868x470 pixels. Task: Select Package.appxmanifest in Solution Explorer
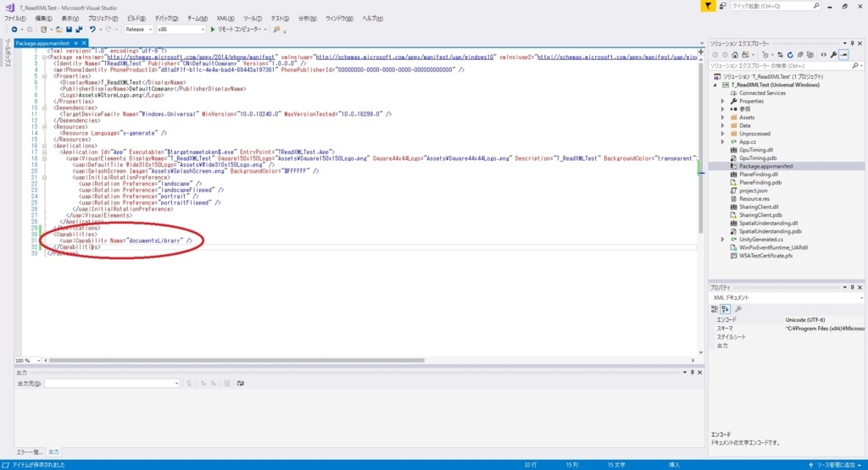click(766, 166)
